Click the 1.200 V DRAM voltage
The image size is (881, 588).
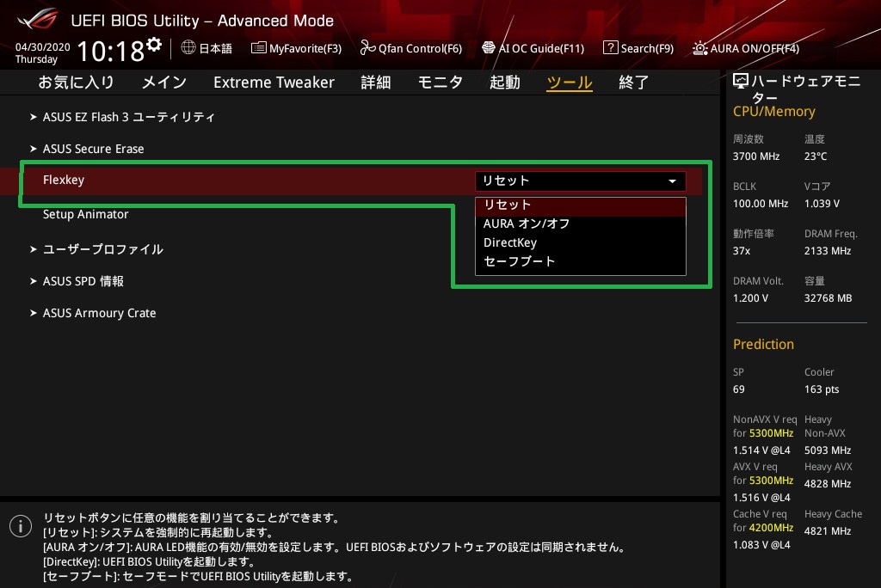[x=750, y=297]
